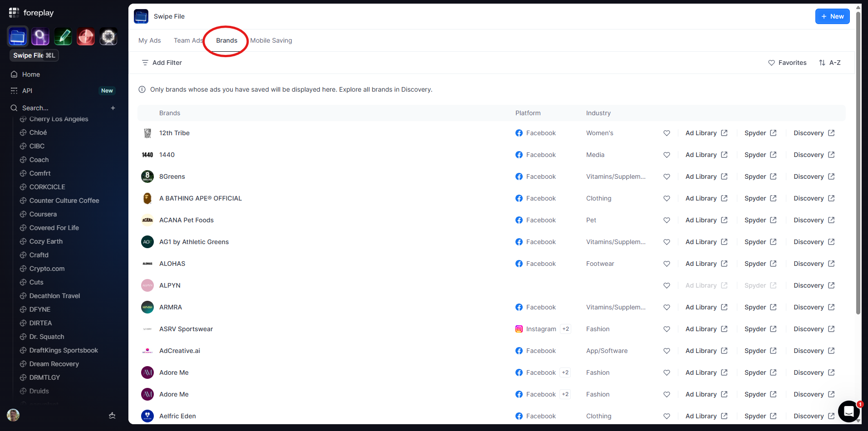The height and width of the screenshot is (431, 868).
Task: Click the A BATHING APE brand logo
Action: pyautogui.click(x=147, y=198)
